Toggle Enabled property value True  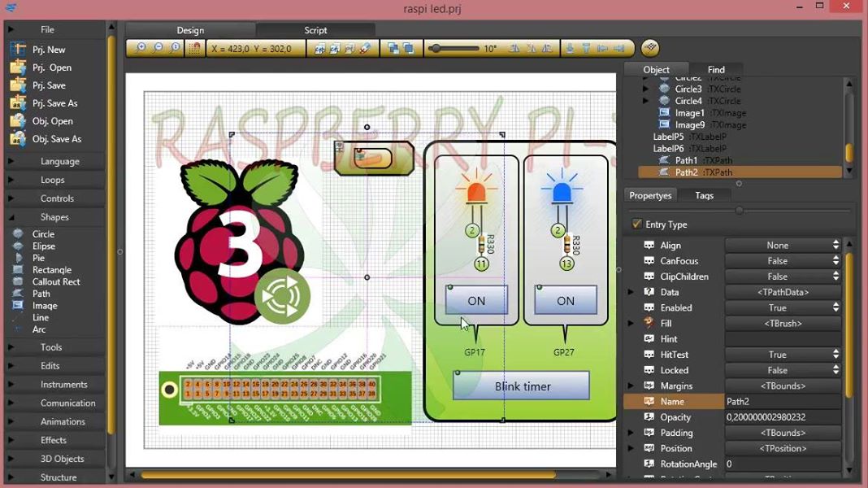click(783, 307)
